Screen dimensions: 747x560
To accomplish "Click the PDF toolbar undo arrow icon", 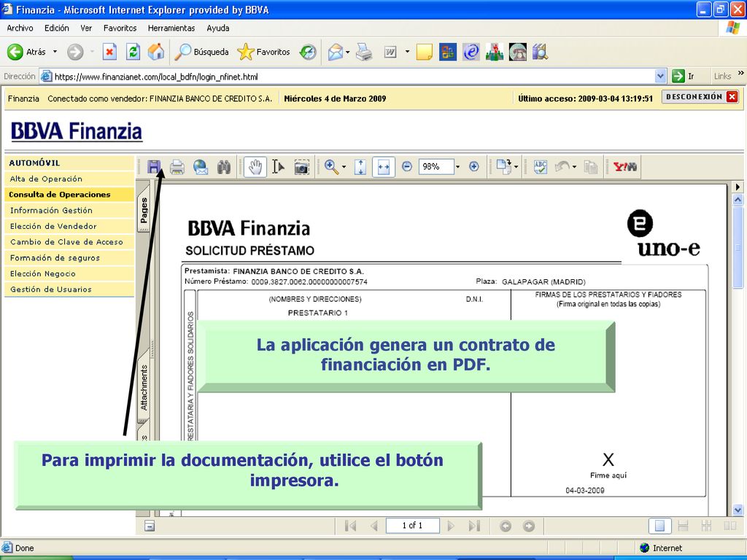I will point(562,167).
